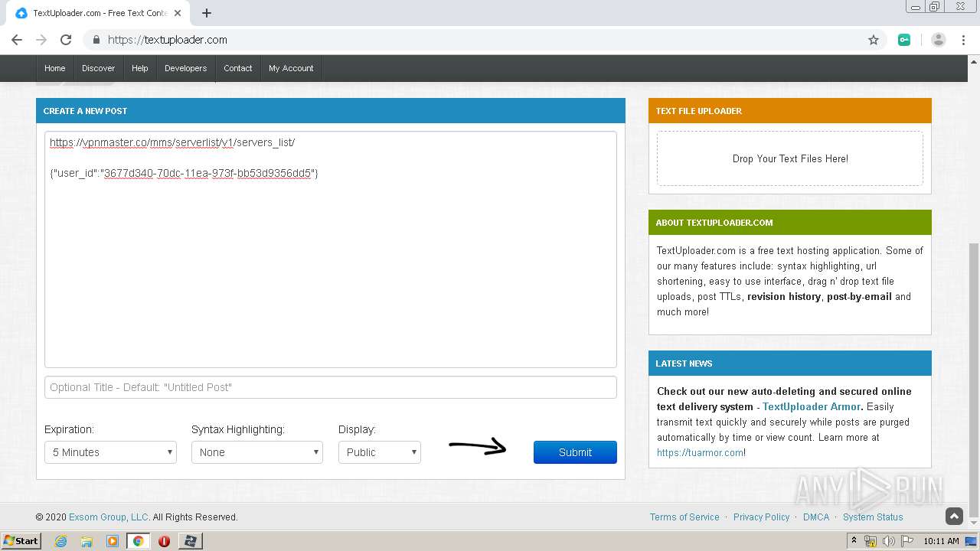Open the Chrome three-dot menu
Screen dimensions: 980x551
click(x=964, y=40)
